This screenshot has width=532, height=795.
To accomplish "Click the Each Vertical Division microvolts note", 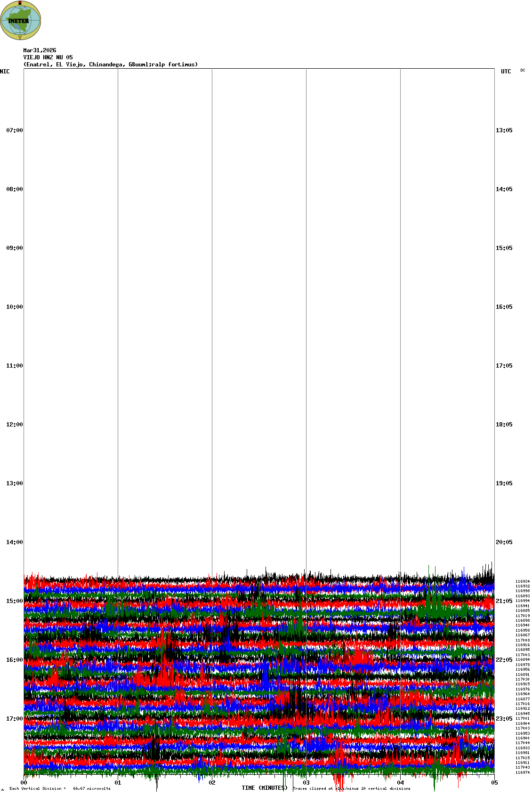I will click(x=60, y=788).
